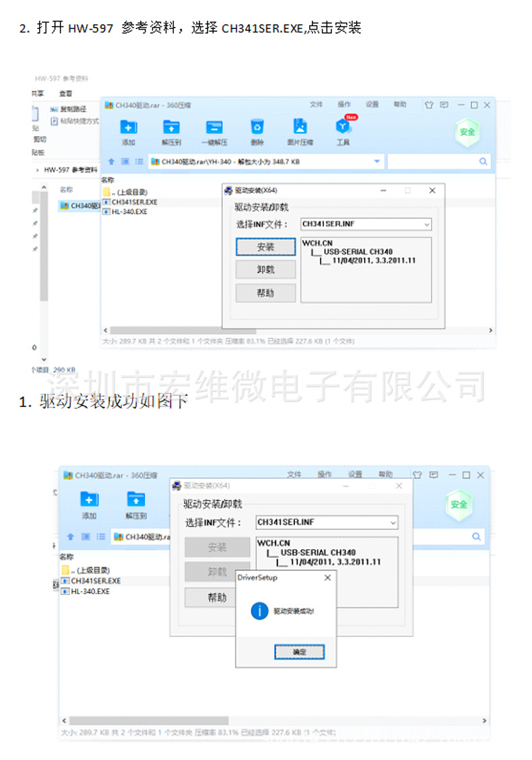Click 添加 icon in upper 360压缩 window
This screenshot has height=760, width=532.
pos(129,127)
